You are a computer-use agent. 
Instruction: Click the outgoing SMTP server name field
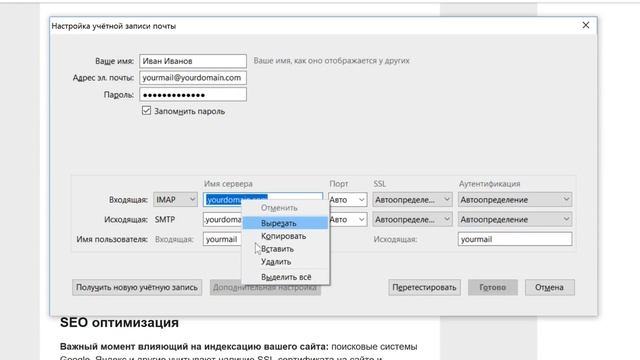(222, 219)
